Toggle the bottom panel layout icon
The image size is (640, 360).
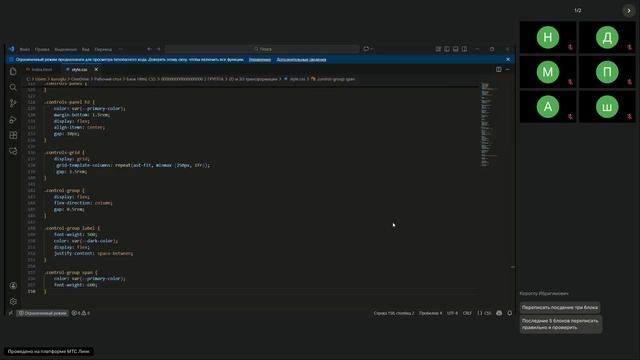[x=456, y=49]
